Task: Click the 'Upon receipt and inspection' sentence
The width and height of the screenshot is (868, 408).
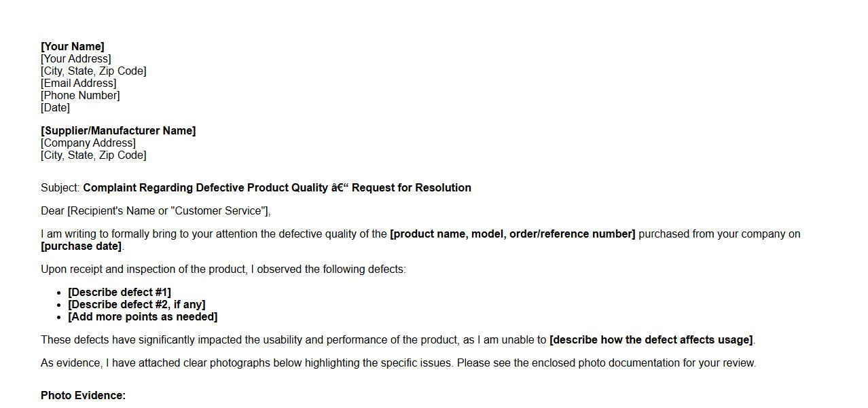Action: pyautogui.click(x=223, y=269)
